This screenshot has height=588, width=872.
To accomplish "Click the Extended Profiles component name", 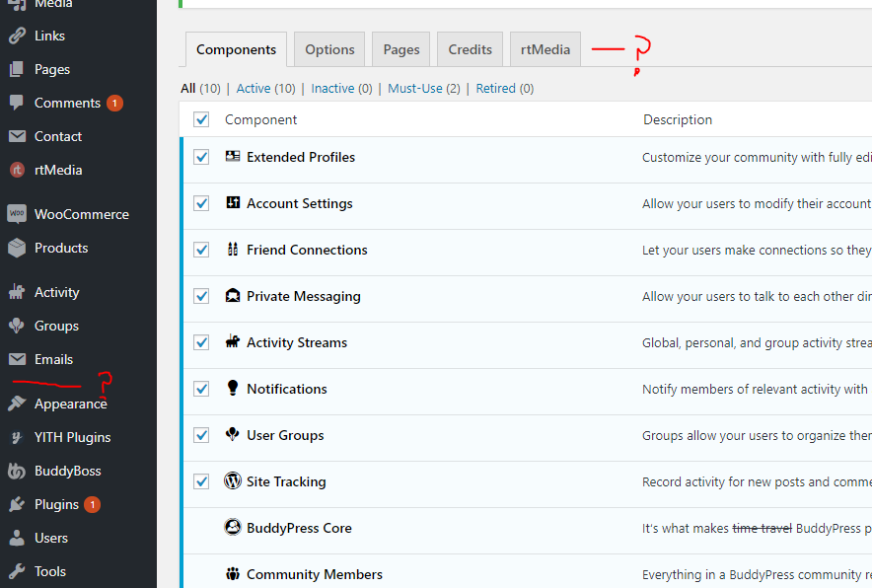I will click(x=301, y=157).
